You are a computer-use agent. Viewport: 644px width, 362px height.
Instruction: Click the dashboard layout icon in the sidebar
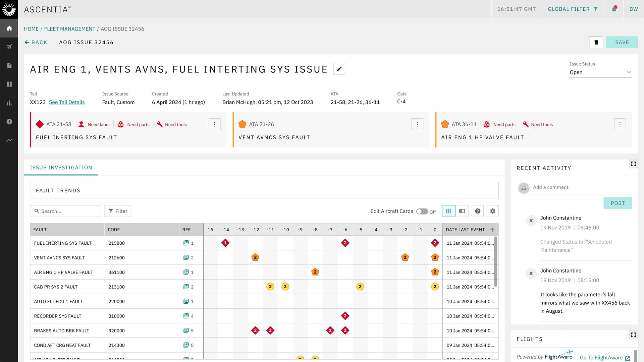click(x=9, y=84)
